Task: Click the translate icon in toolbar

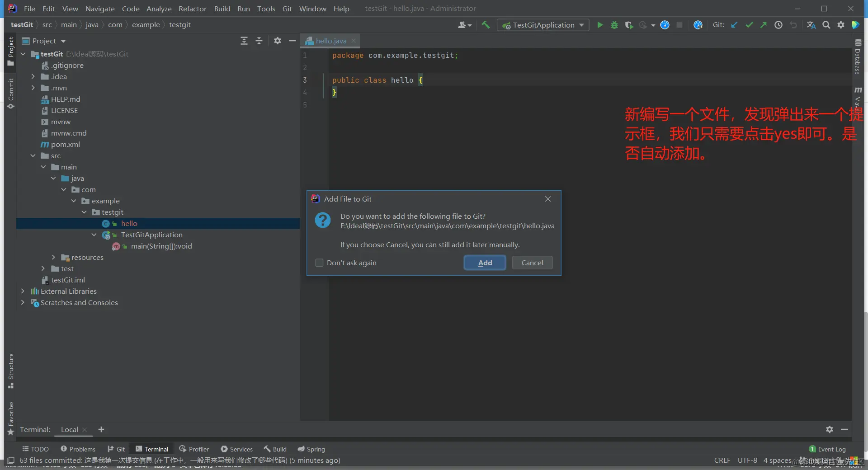Action: (811, 25)
